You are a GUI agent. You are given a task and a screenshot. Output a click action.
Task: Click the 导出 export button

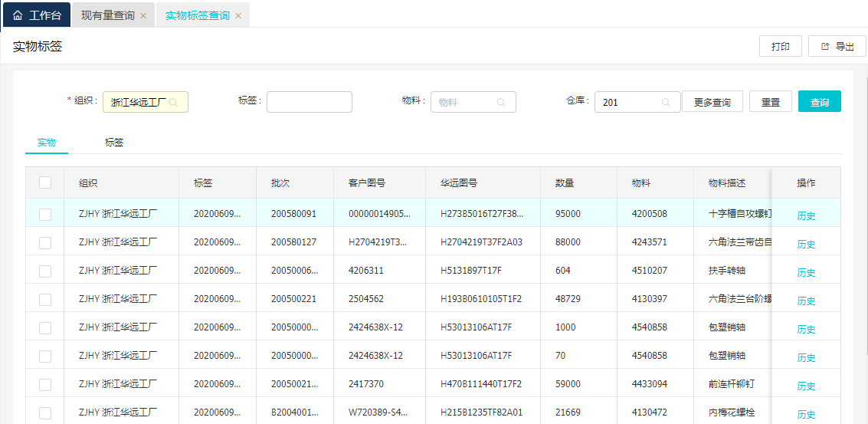click(837, 47)
